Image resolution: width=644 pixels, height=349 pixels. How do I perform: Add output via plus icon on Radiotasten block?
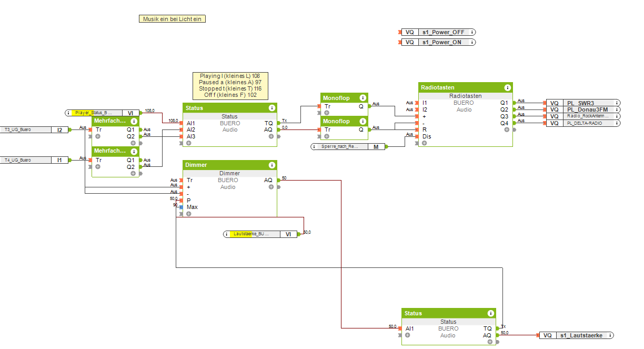(507, 129)
